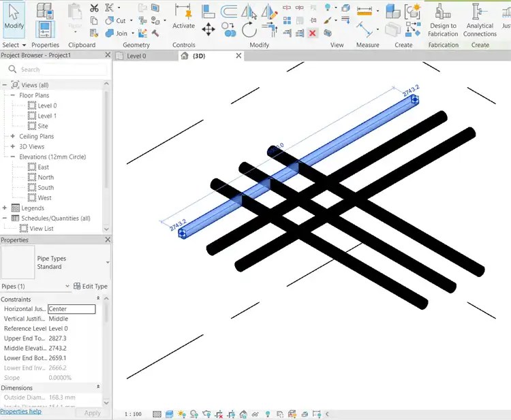Click Design to Fabrication button
This screenshot has height=420, width=511.
(x=443, y=20)
